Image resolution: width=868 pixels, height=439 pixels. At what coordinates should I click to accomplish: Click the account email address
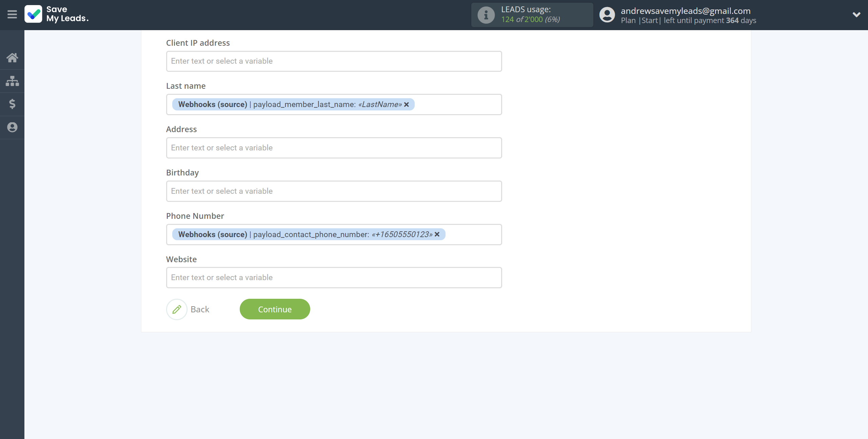click(x=686, y=11)
